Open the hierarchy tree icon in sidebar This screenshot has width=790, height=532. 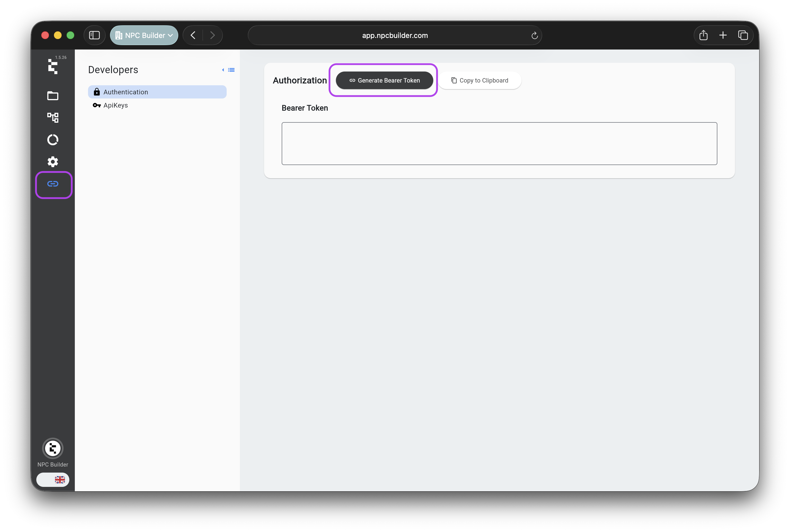53,118
